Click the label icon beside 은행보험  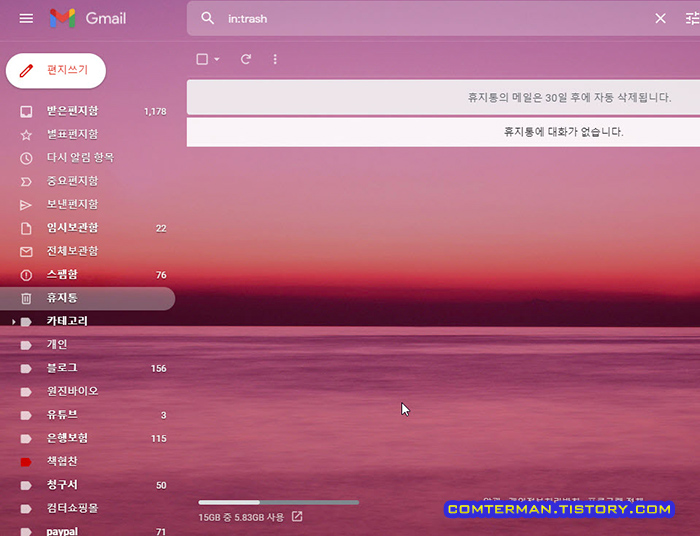(26, 439)
